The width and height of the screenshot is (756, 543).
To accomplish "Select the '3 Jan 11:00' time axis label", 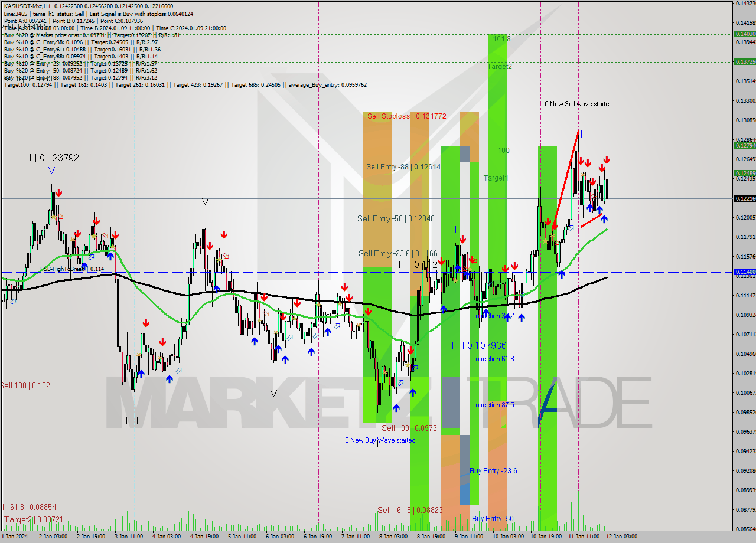I will click(129, 537).
